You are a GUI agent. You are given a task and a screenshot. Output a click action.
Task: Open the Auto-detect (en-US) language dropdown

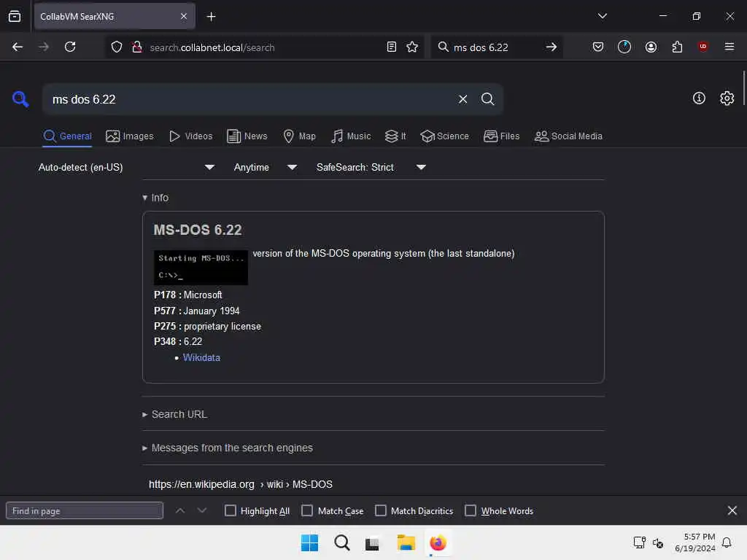point(126,167)
